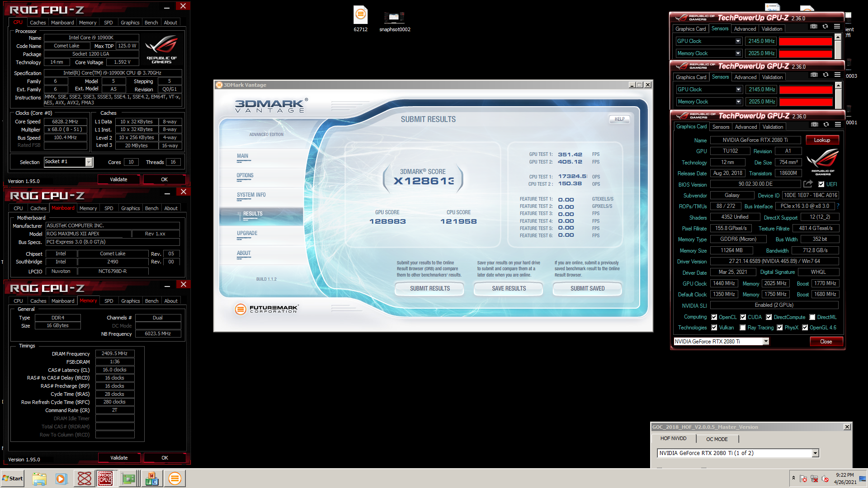This screenshot has width=868, height=488.
Task: Click the Bus Interface question mark icon
Action: [x=838, y=206]
